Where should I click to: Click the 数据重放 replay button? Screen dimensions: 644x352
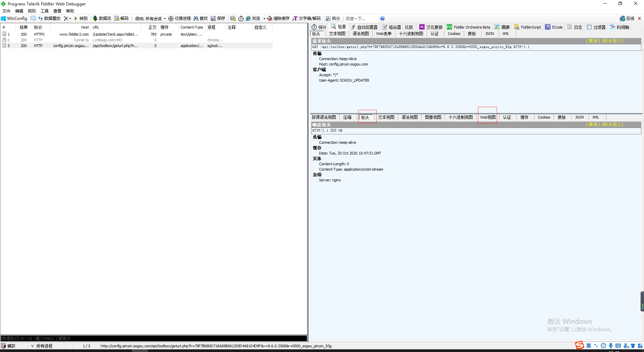pos(49,18)
